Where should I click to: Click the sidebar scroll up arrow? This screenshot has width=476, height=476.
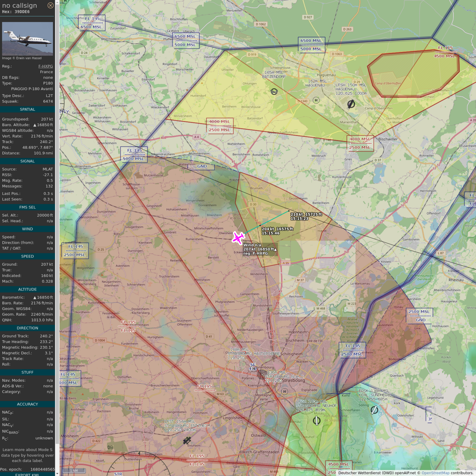coord(57,2)
